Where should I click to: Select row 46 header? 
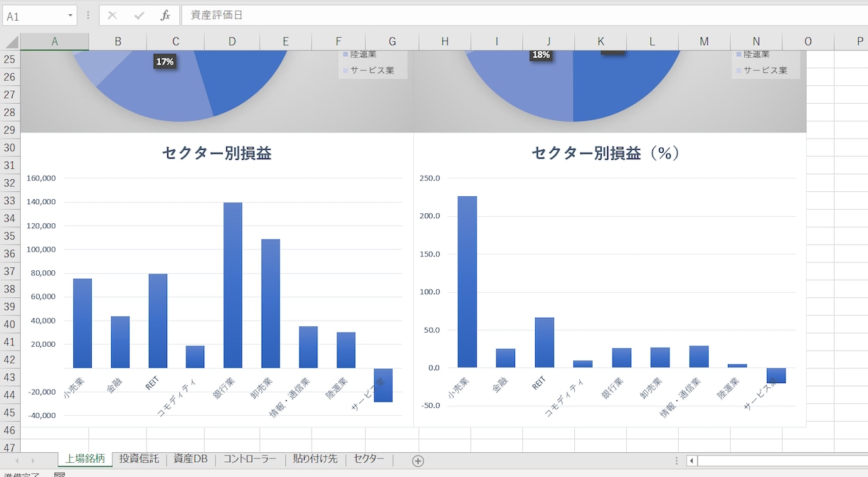point(10,430)
